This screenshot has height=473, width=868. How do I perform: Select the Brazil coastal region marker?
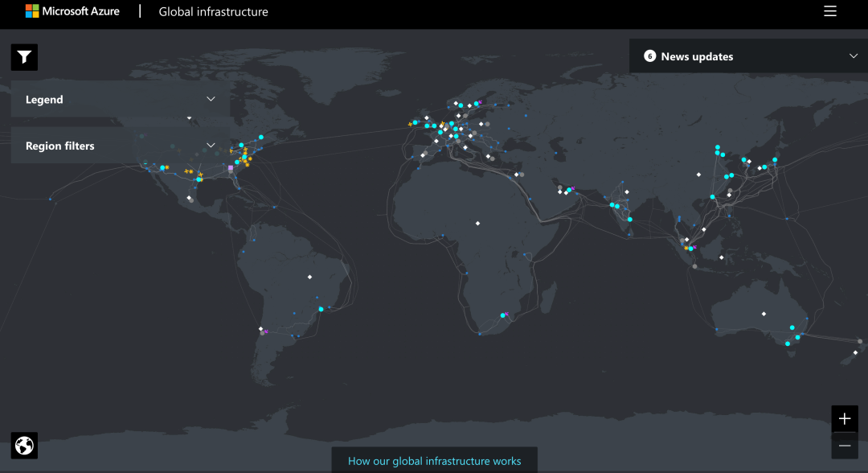point(321,309)
